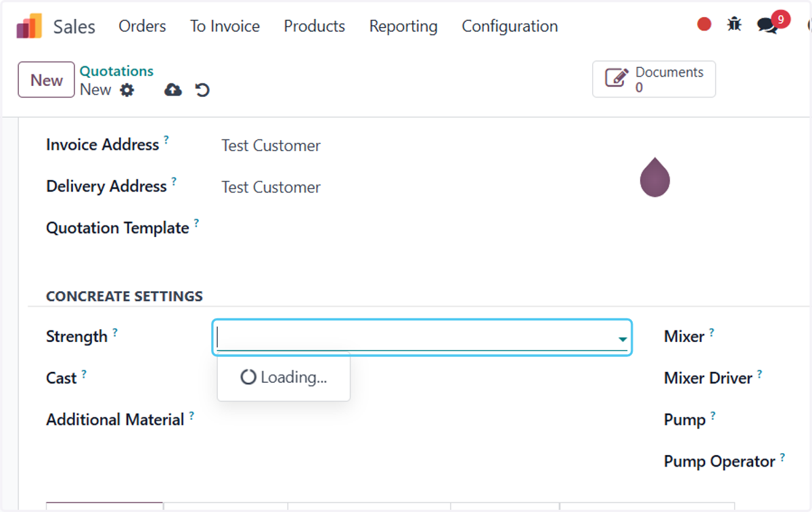Open the debug bug icon menu
Screen dimensions: 812x512
tap(734, 24)
